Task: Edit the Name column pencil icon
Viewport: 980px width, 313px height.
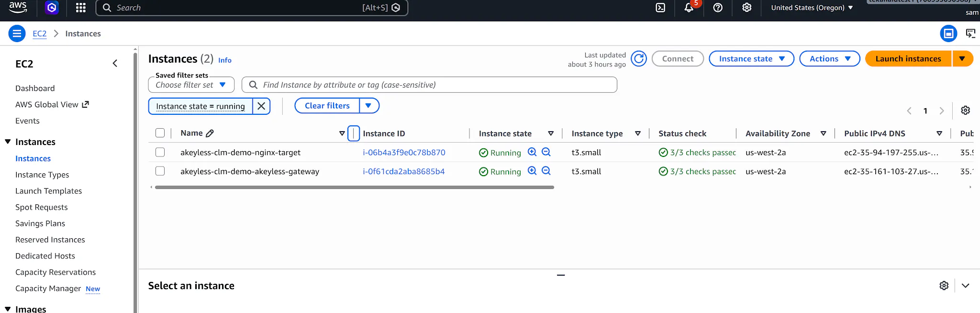Action: [x=210, y=134]
